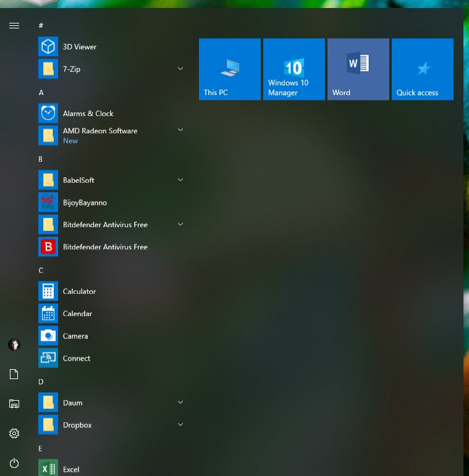Open the Camera icon
Image resolution: width=469 pixels, height=476 pixels.
pyautogui.click(x=48, y=336)
